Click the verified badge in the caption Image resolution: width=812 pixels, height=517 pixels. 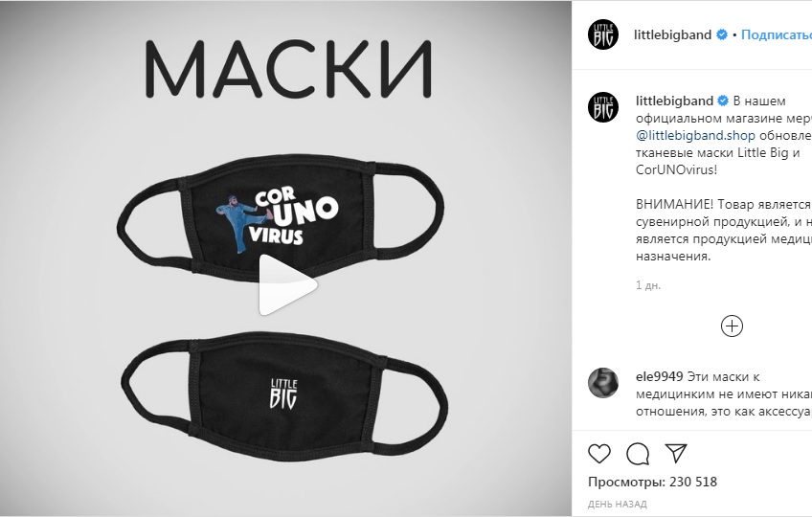tap(723, 101)
